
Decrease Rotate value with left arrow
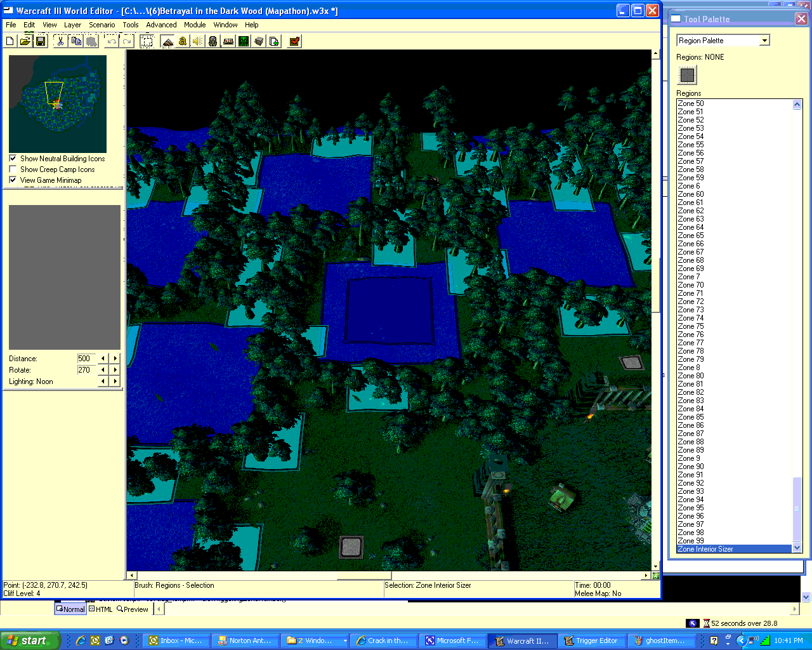tap(103, 370)
